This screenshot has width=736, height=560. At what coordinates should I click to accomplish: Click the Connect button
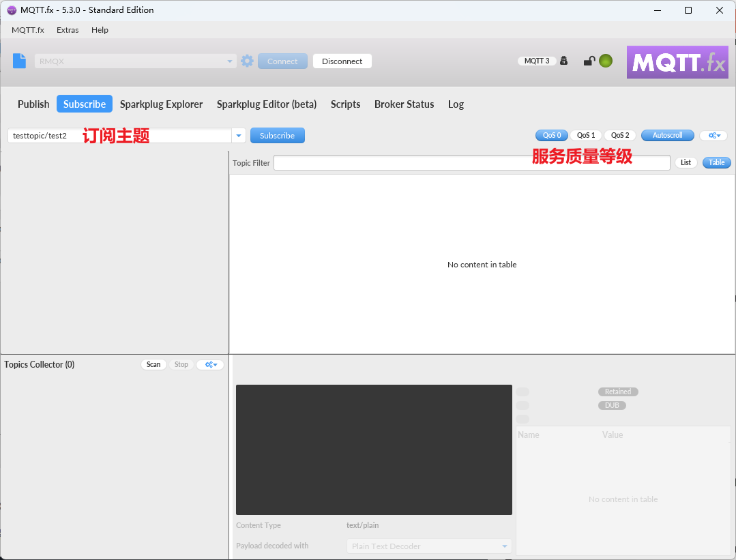point(282,61)
